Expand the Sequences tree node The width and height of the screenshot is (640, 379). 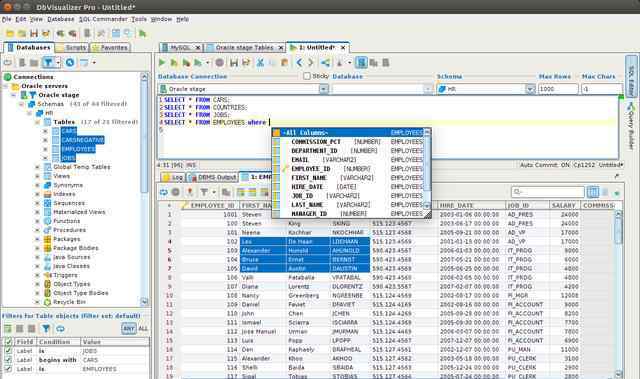pos(38,203)
